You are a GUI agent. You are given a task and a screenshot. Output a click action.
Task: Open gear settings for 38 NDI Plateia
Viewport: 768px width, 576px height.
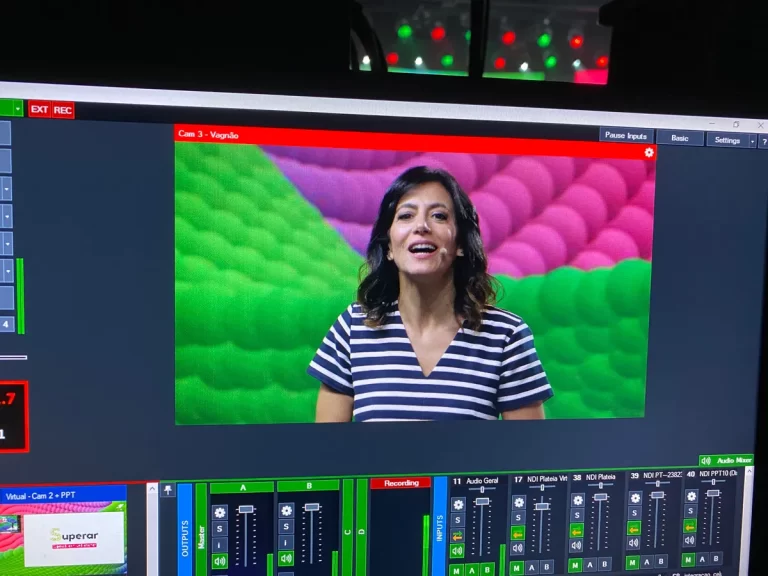point(577,500)
